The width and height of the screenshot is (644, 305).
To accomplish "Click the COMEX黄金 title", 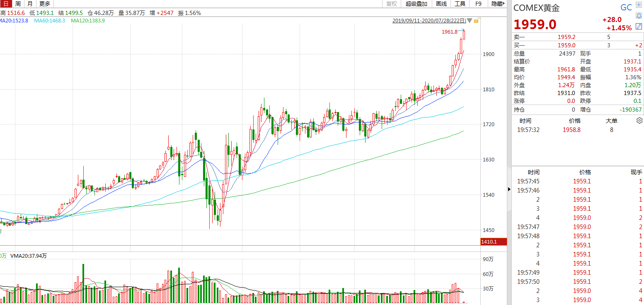I will pos(536,8).
